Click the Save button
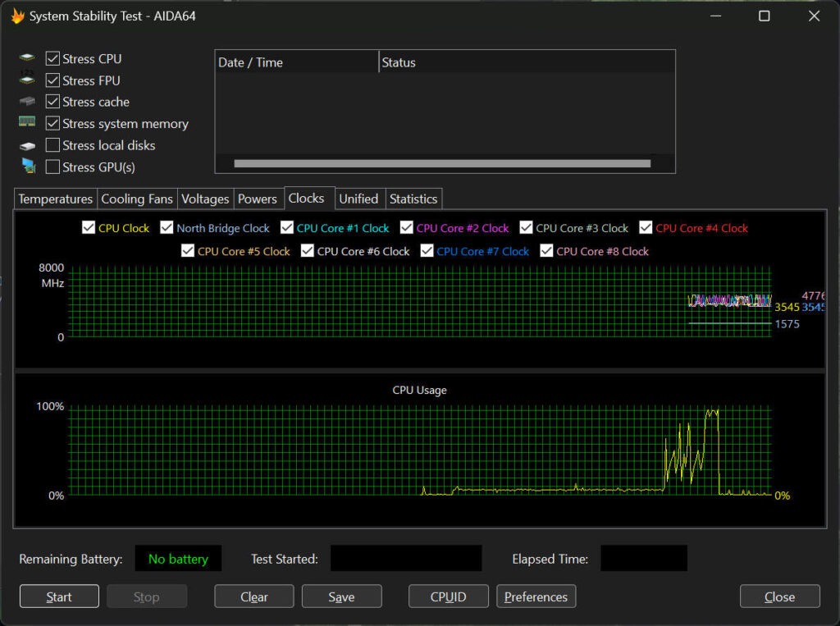 pyautogui.click(x=341, y=596)
